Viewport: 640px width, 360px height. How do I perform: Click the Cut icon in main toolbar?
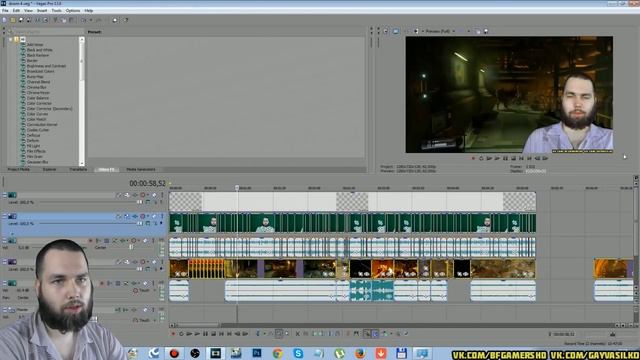click(56, 20)
